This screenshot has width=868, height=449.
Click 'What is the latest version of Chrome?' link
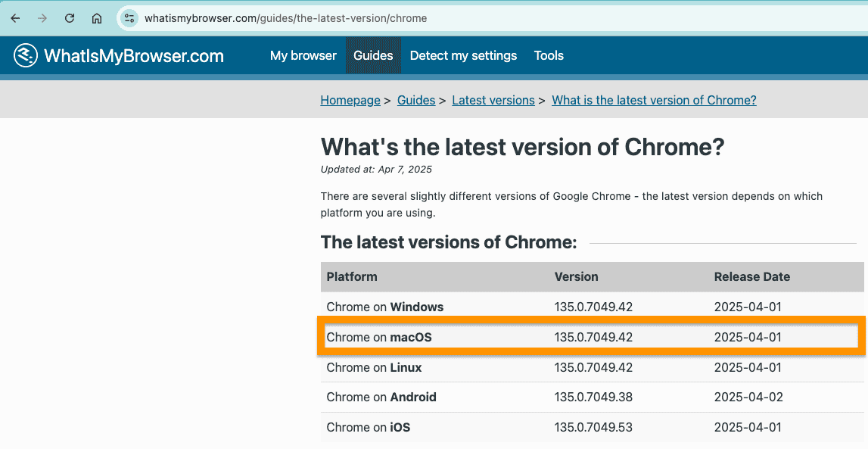click(654, 100)
